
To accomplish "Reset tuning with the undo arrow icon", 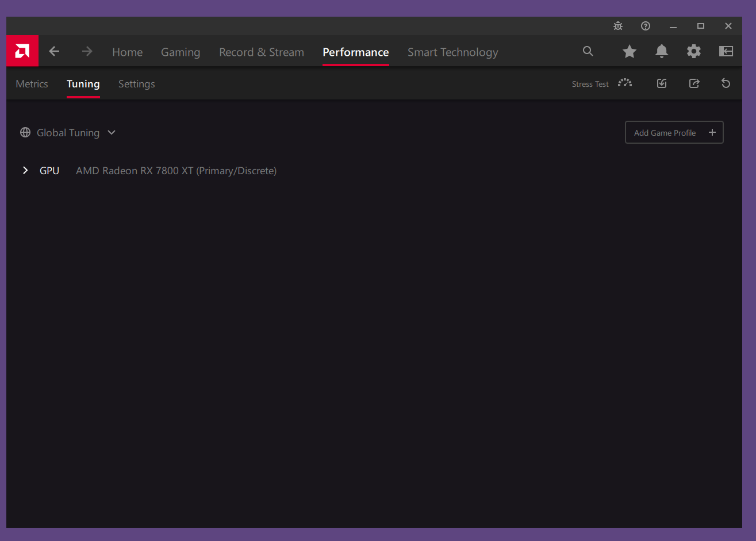I will pyautogui.click(x=726, y=83).
